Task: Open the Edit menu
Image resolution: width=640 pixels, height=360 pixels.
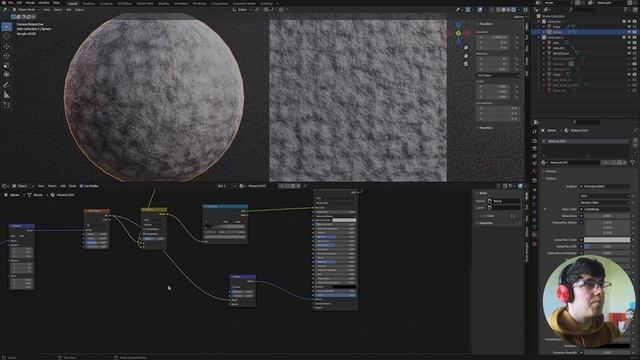Action: point(19,3)
